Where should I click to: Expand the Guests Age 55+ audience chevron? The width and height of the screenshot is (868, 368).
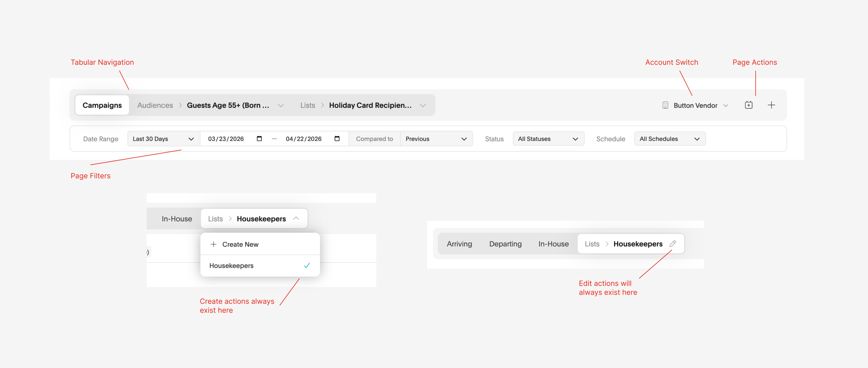281,105
